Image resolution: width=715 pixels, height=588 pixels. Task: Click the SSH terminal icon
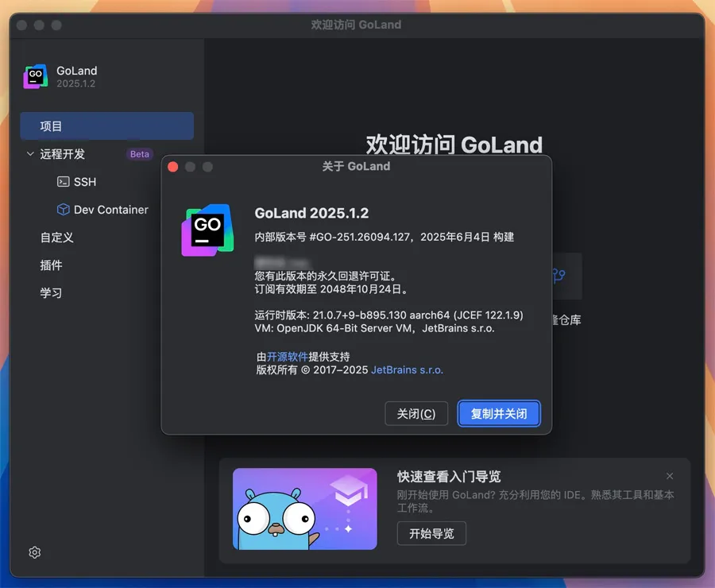point(64,182)
